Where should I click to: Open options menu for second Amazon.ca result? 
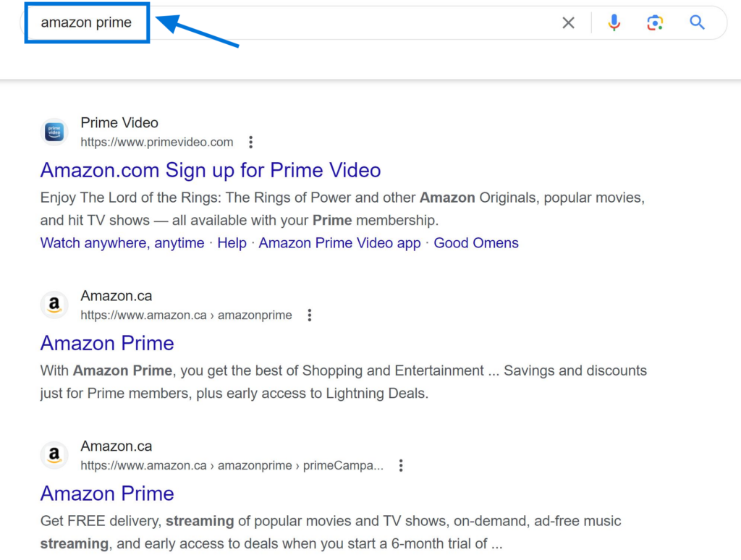pyautogui.click(x=310, y=315)
